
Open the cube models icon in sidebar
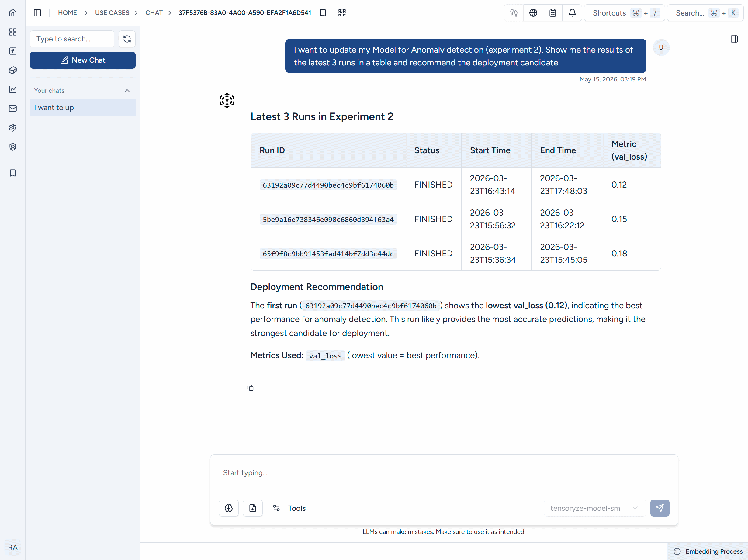[x=12, y=70]
